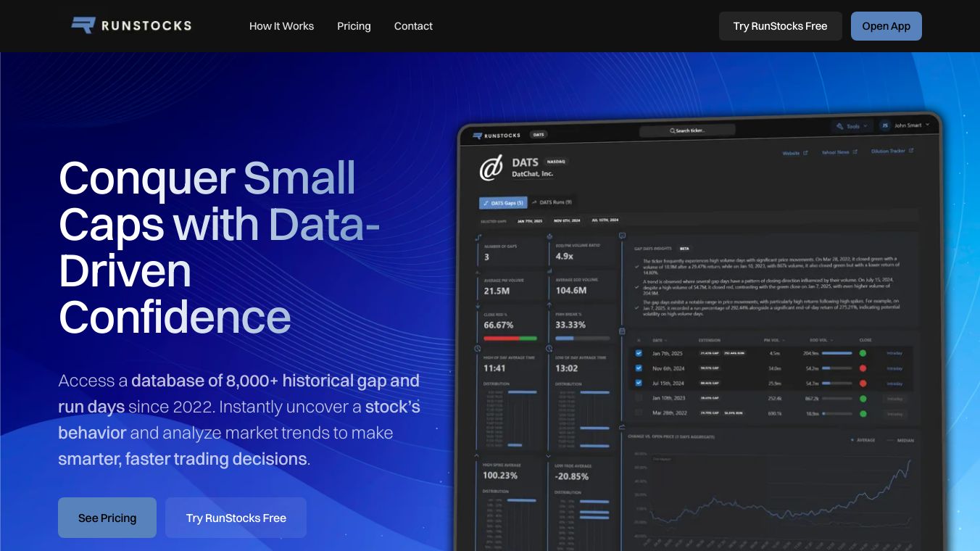This screenshot has height=551, width=980.
Task: Expand the John Smart account chevron
Action: tap(929, 125)
